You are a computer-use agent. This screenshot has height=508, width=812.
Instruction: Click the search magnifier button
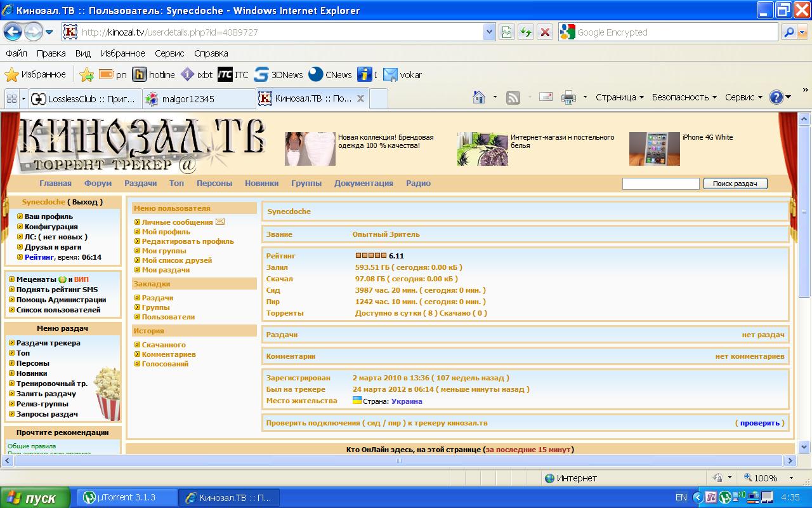point(789,32)
